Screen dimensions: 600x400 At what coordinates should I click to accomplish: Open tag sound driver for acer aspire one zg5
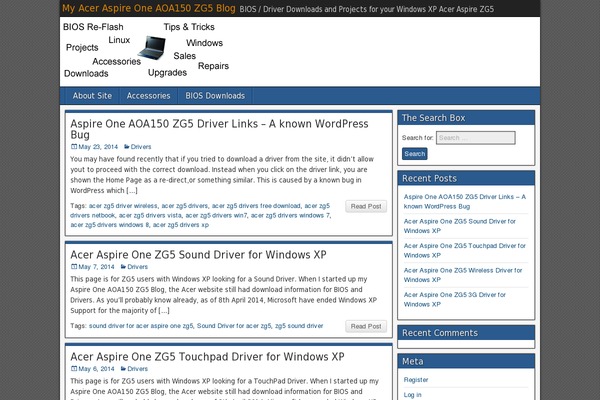[141, 326]
